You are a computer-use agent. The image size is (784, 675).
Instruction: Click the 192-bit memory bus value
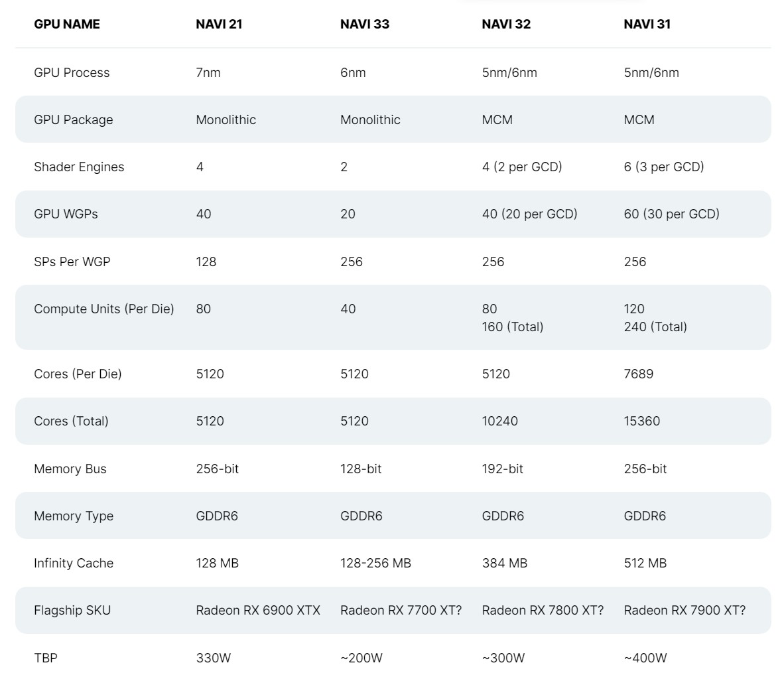[502, 469]
